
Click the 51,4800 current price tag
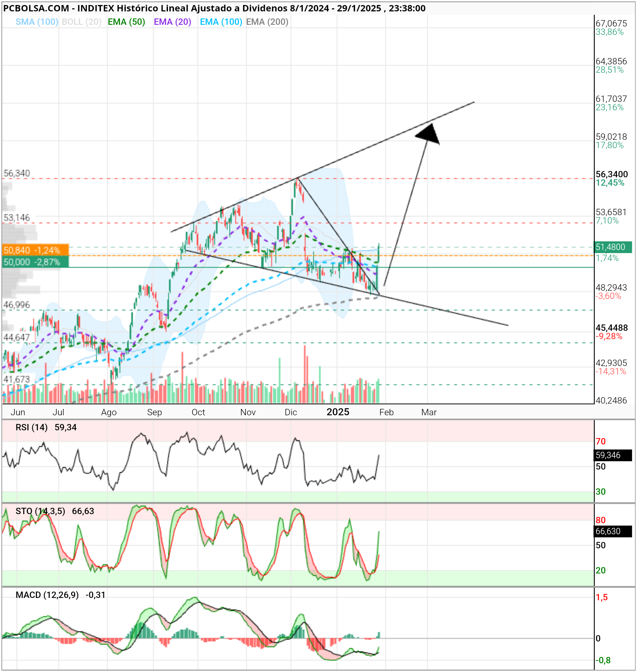613,247
